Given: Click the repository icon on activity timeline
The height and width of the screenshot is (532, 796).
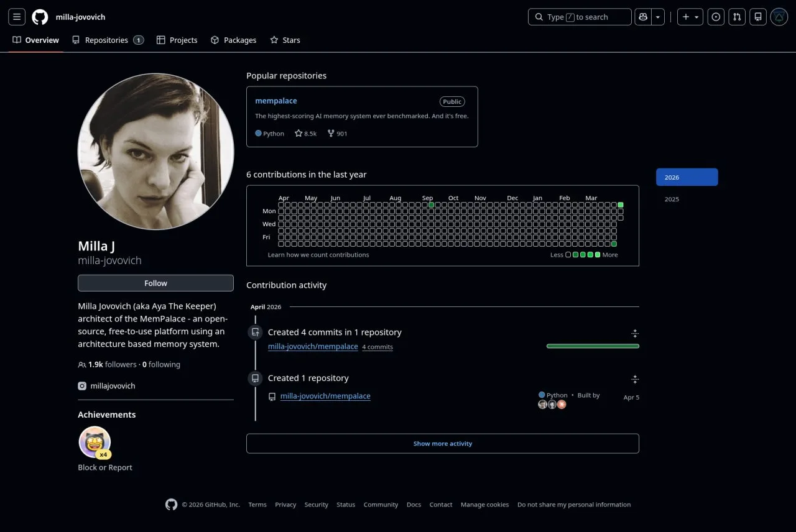Looking at the screenshot, I should tap(255, 378).
